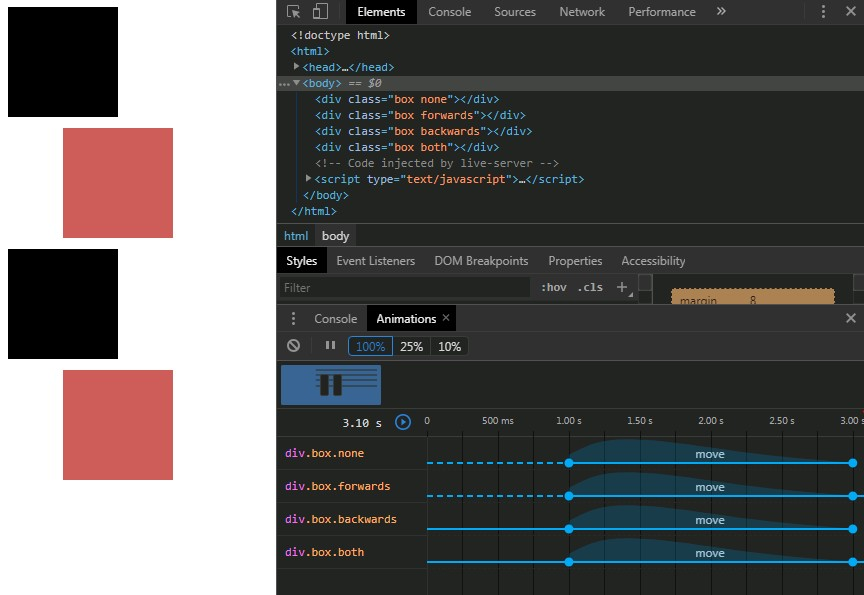Click the end keyframe dot of div.box.both
The height and width of the screenshot is (595, 864).
coord(852,562)
